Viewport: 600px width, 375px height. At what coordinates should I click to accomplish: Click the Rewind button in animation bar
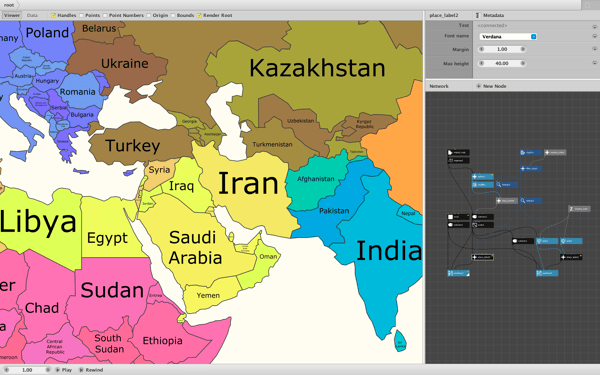pos(91,370)
